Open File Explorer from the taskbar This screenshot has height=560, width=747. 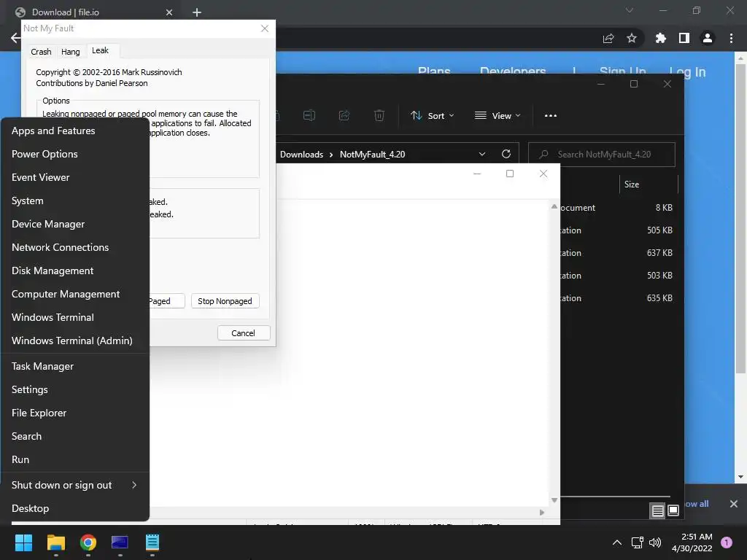click(55, 542)
